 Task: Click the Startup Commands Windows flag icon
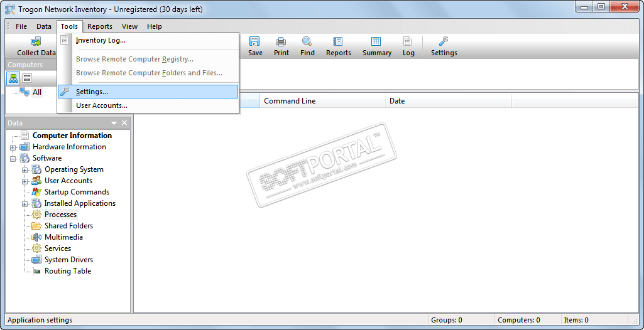tap(37, 192)
